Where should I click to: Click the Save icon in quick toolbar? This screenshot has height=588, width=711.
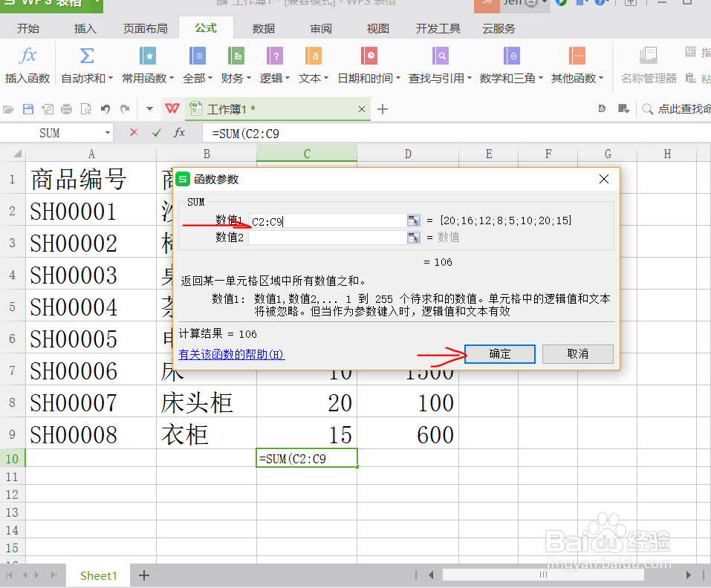coord(28,108)
